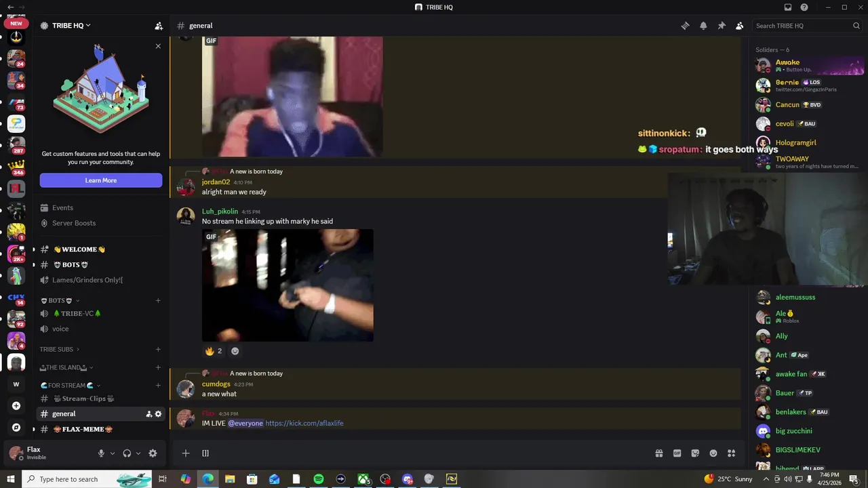Open notification settings bell icon
The image size is (868, 488).
click(x=703, y=26)
